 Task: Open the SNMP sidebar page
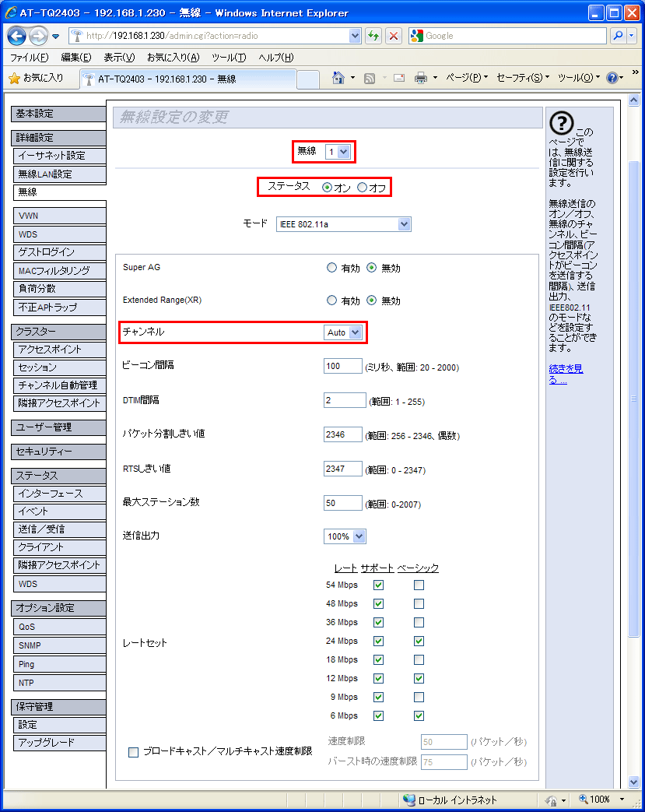(60, 645)
